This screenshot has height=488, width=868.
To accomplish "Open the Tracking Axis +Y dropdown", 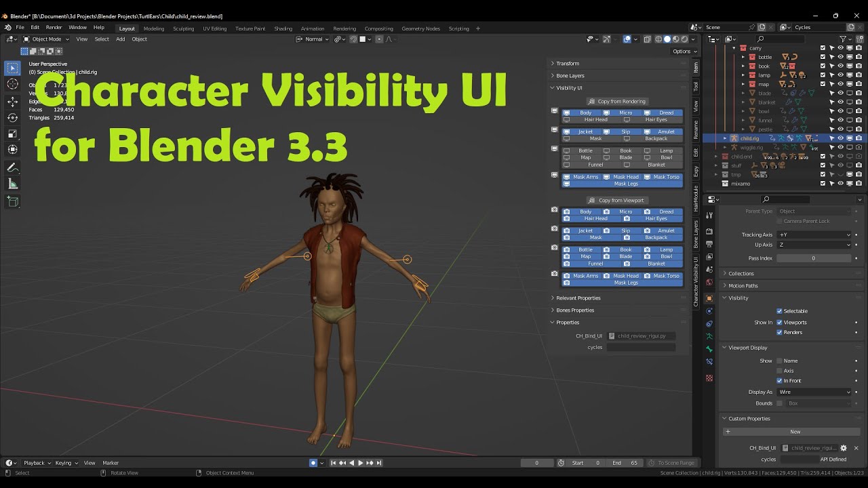I will 814,235.
